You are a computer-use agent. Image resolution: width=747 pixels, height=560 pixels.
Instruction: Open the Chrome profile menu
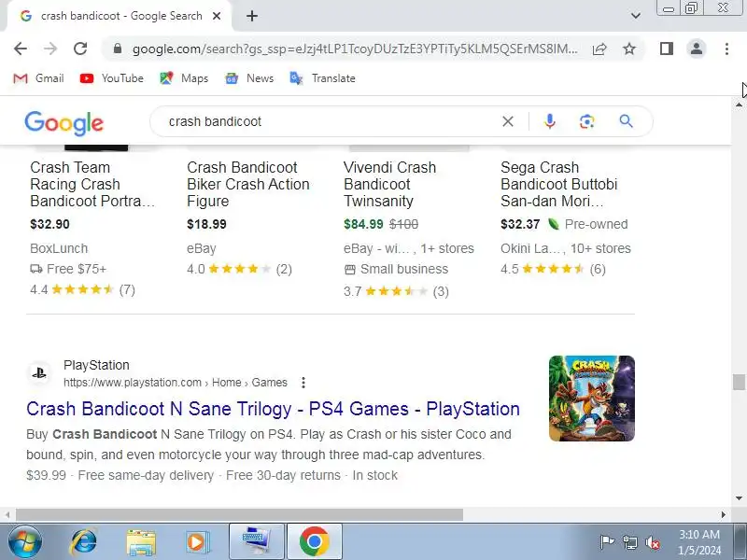click(x=697, y=49)
